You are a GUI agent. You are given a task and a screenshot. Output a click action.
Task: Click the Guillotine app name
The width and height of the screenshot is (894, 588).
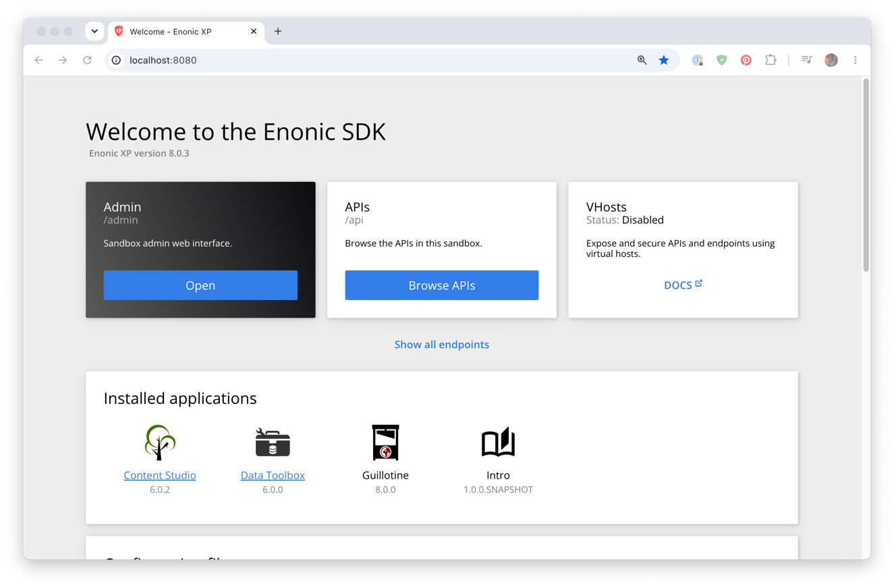385,475
